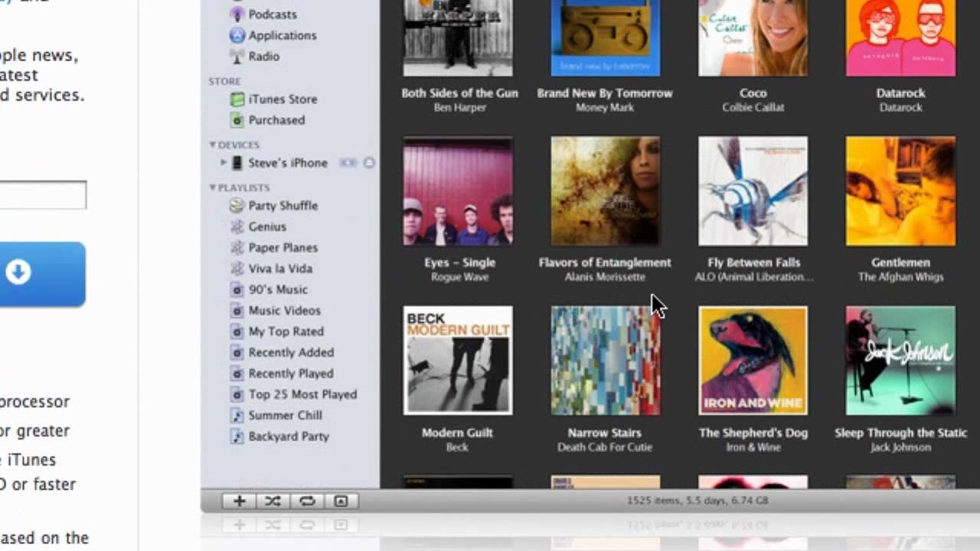The width and height of the screenshot is (980, 551).
Task: Collapse the PLAYLISTS section triangle
Action: pyautogui.click(x=212, y=187)
